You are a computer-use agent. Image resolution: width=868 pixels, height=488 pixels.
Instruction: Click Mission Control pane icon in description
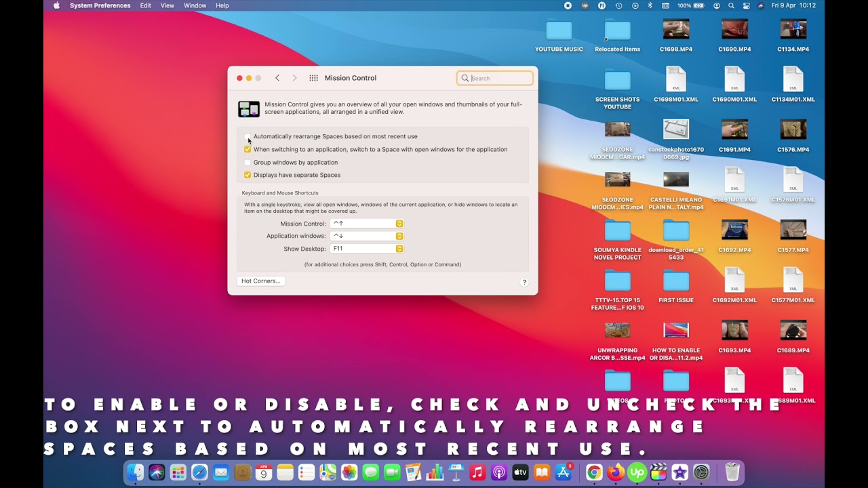coord(249,109)
